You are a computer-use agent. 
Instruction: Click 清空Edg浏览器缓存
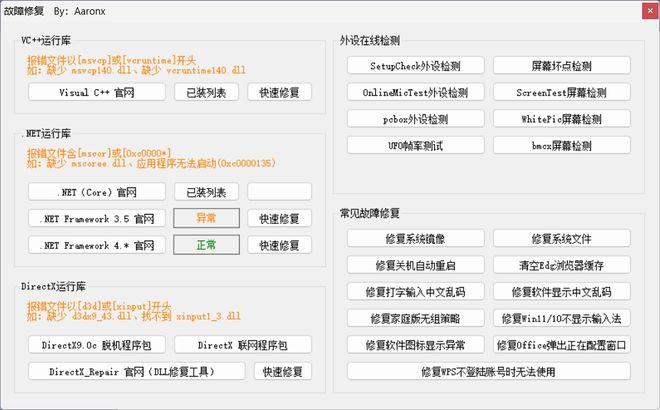tap(562, 265)
